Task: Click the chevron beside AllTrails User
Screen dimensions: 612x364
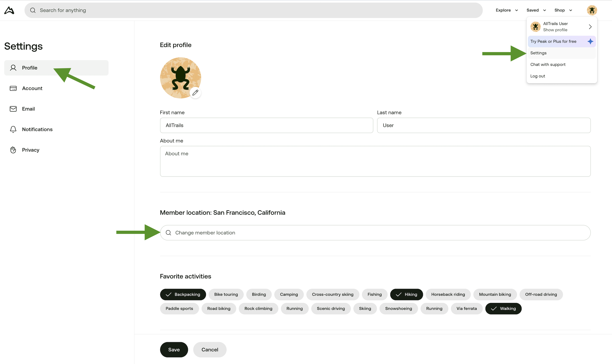Action: (x=590, y=27)
